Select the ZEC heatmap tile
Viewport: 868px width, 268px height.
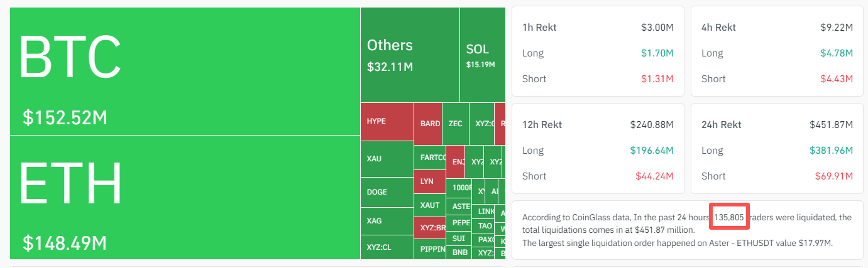456,124
